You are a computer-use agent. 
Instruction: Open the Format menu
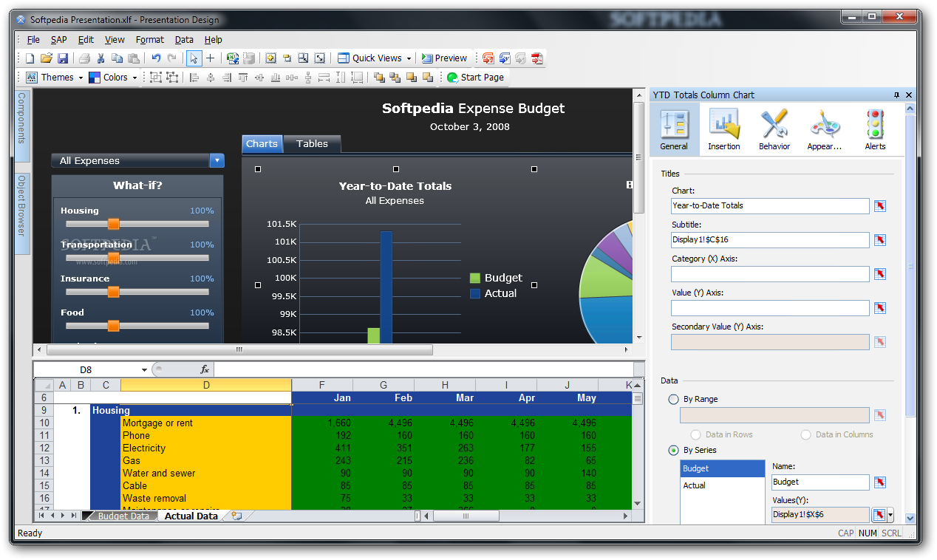pos(150,40)
